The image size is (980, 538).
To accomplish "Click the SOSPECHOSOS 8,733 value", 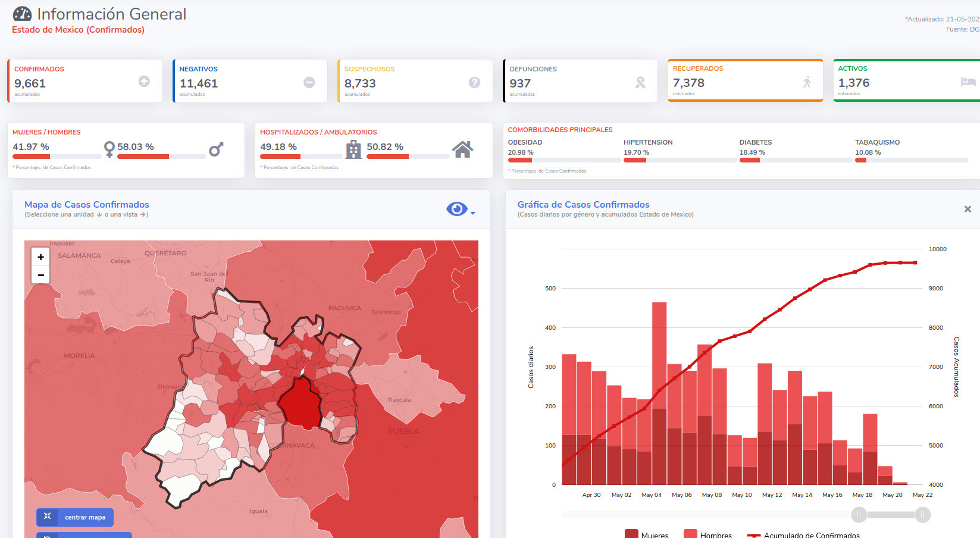I will [x=360, y=84].
